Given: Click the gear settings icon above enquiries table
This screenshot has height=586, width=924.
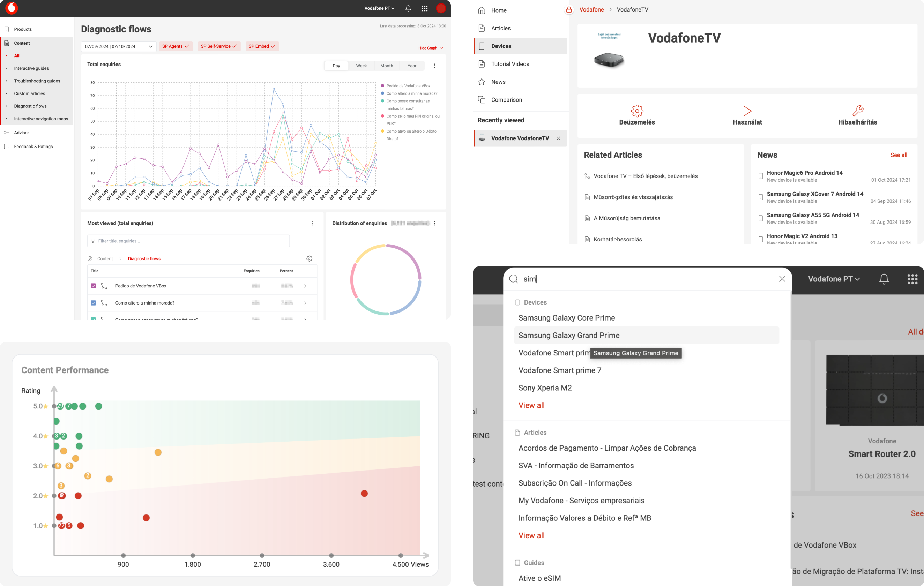Looking at the screenshot, I should pos(309,258).
